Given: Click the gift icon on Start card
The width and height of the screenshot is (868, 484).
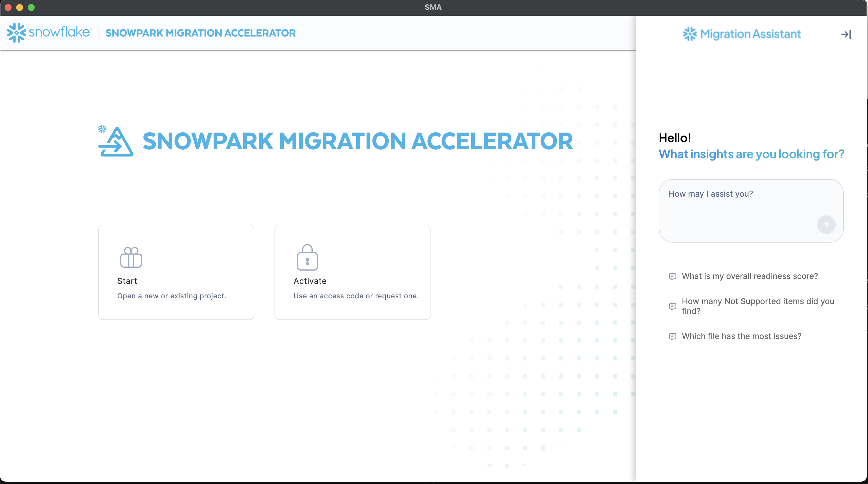Looking at the screenshot, I should pyautogui.click(x=131, y=257).
